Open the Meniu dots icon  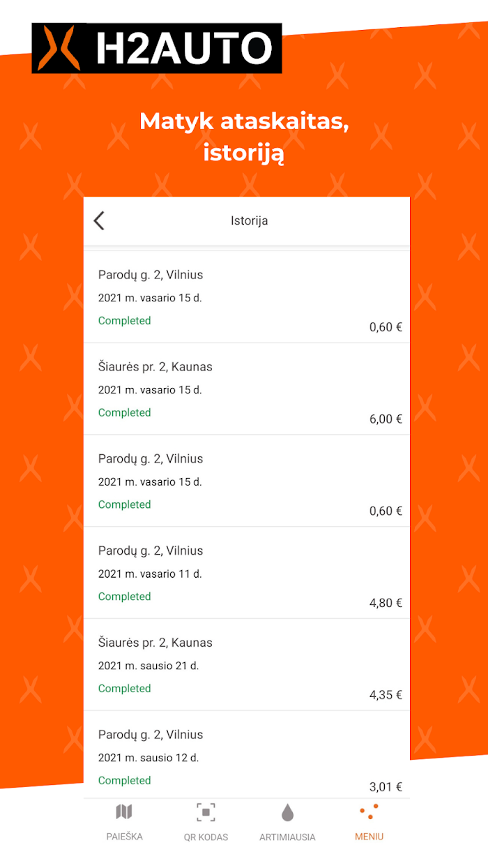click(x=369, y=811)
